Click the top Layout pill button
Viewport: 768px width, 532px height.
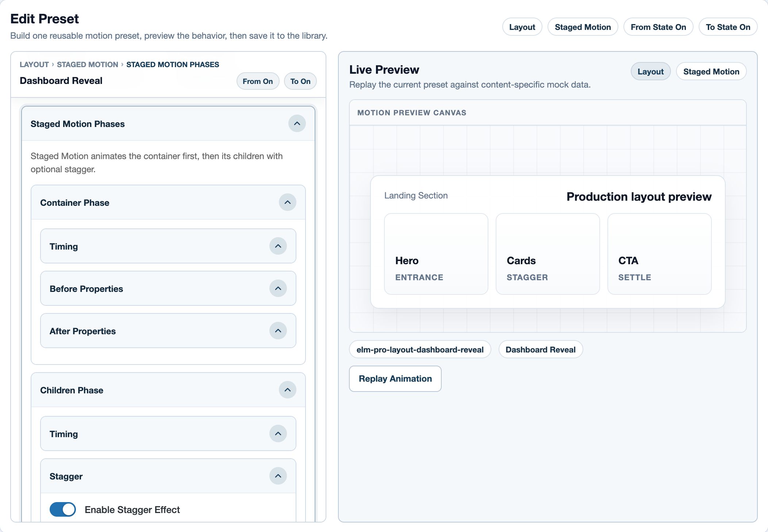(x=522, y=27)
